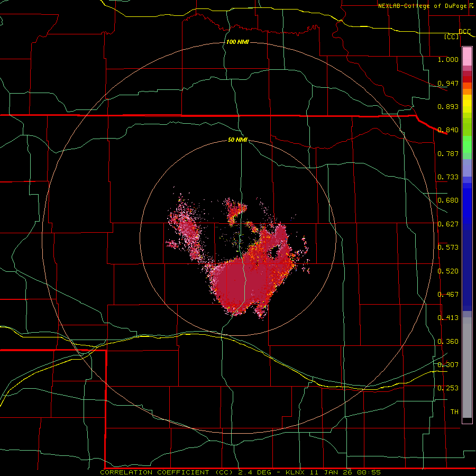Click the DCC label above color scale
This screenshot has height=476, width=476.
click(x=464, y=32)
